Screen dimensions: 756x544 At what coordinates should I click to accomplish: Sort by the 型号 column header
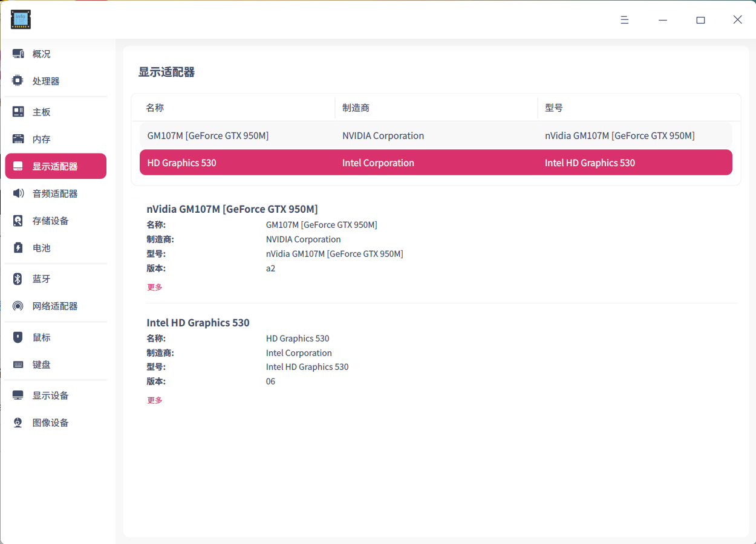pyautogui.click(x=554, y=108)
